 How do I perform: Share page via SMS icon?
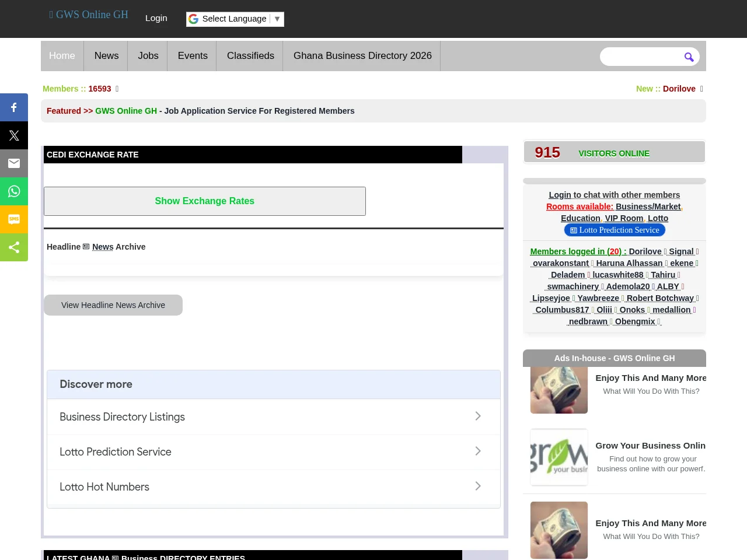point(14,219)
